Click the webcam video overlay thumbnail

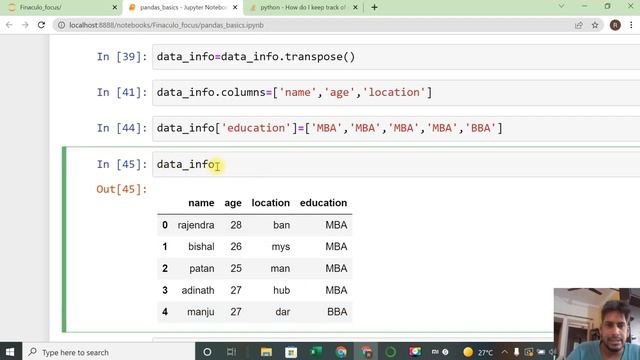pyautogui.click(x=597, y=324)
